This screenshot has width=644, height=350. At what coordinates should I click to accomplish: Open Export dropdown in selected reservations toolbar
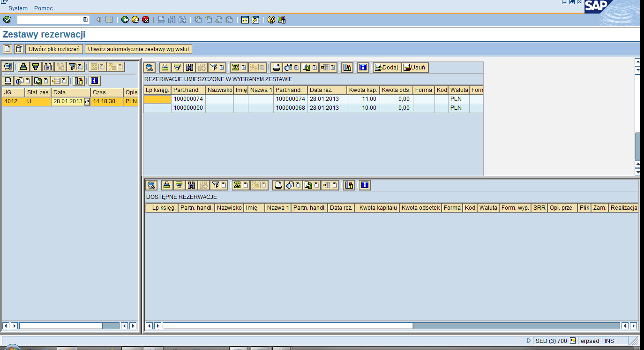tap(315, 67)
